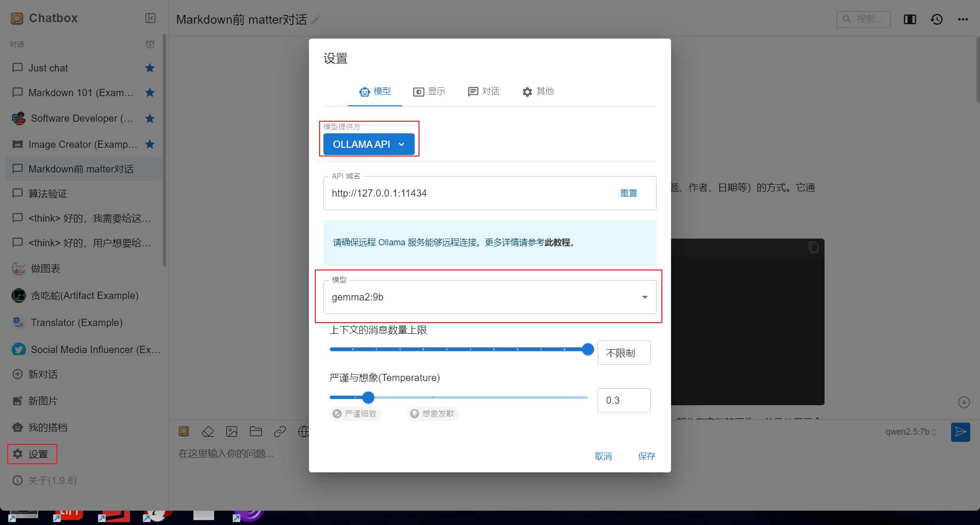Adjust the 上下文的消息数量上限 slider handle
The height and width of the screenshot is (525, 980).
(588, 349)
